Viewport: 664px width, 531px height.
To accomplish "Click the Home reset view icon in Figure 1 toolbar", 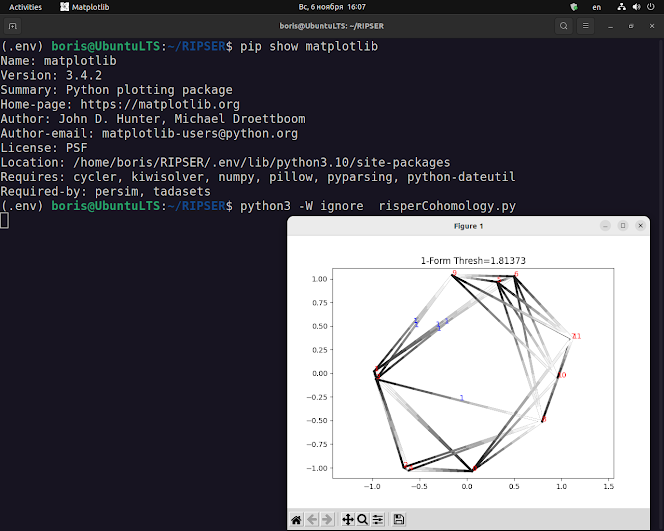I will [296, 519].
